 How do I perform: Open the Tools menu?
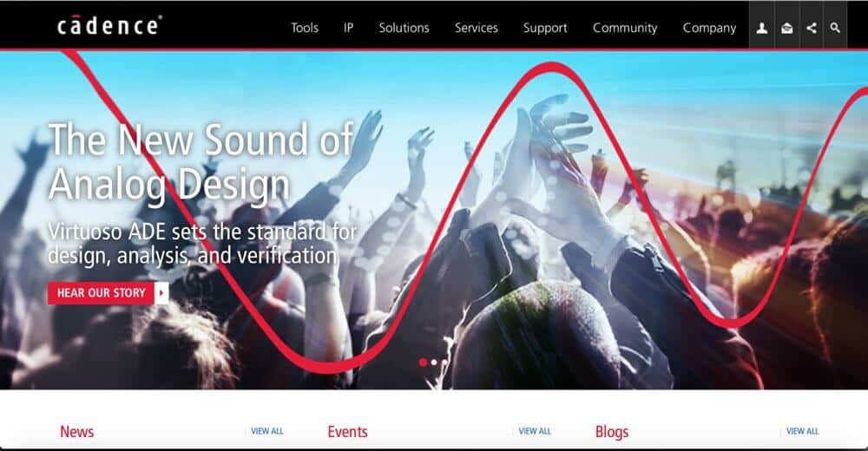[305, 28]
